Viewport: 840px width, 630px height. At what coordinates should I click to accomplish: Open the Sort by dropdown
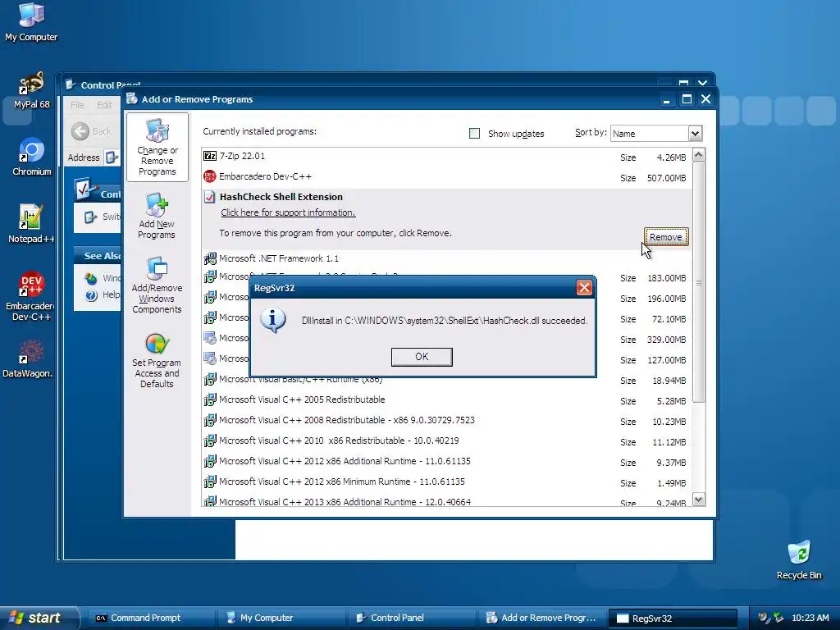(695, 134)
